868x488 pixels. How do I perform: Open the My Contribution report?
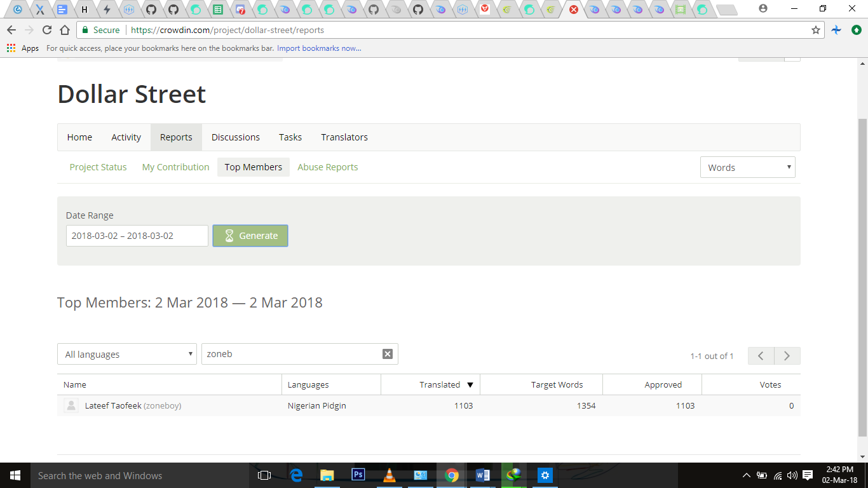tap(175, 167)
